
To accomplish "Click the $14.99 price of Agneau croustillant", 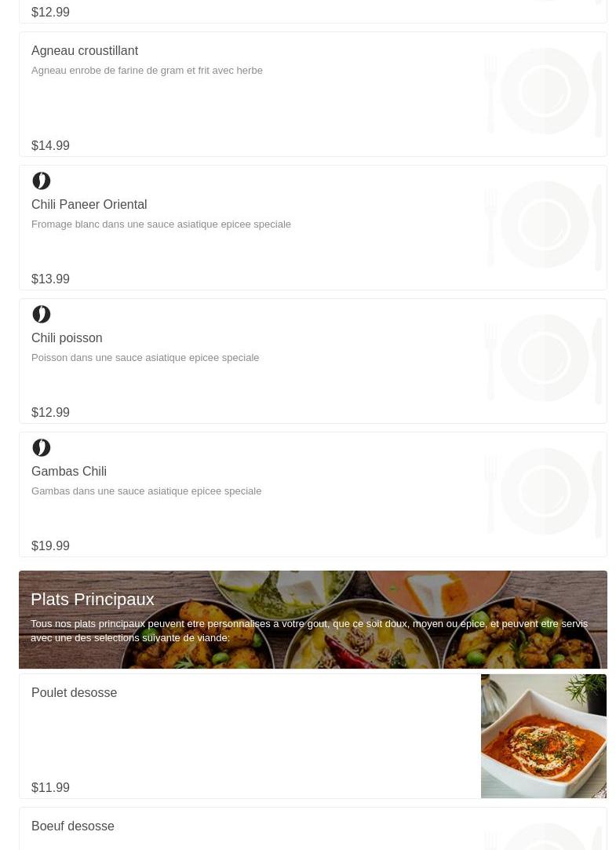I will (50, 145).
